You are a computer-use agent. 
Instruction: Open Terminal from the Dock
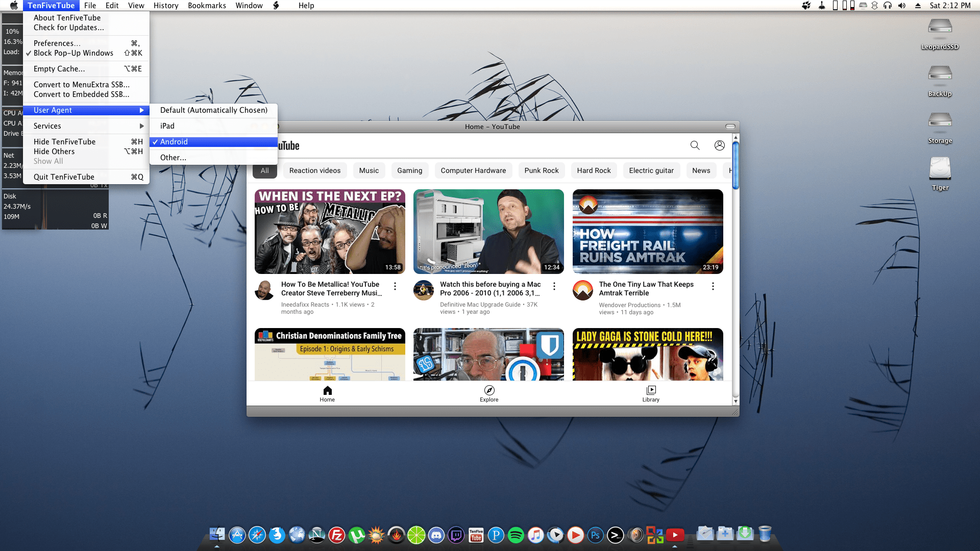(615, 535)
